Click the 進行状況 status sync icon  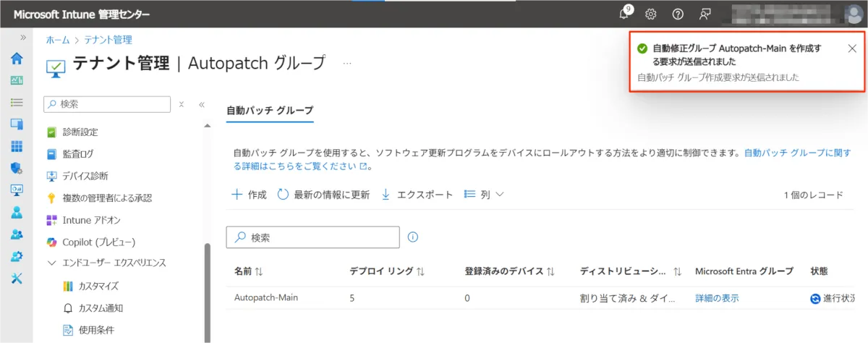(x=816, y=298)
